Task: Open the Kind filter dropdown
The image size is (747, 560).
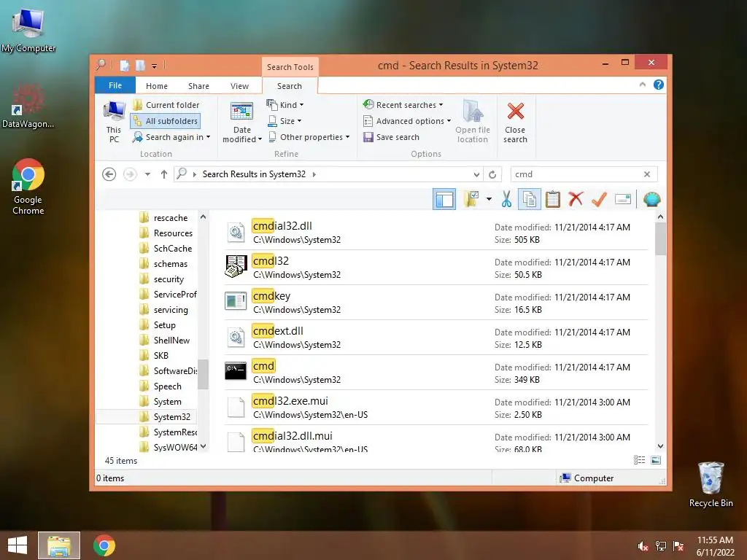Action: tap(285, 105)
